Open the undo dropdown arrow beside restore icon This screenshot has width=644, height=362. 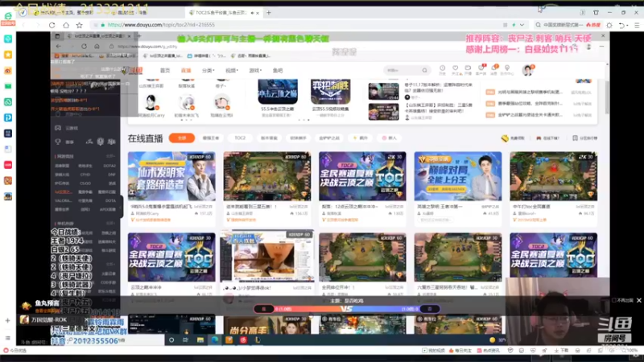[x=627, y=26]
